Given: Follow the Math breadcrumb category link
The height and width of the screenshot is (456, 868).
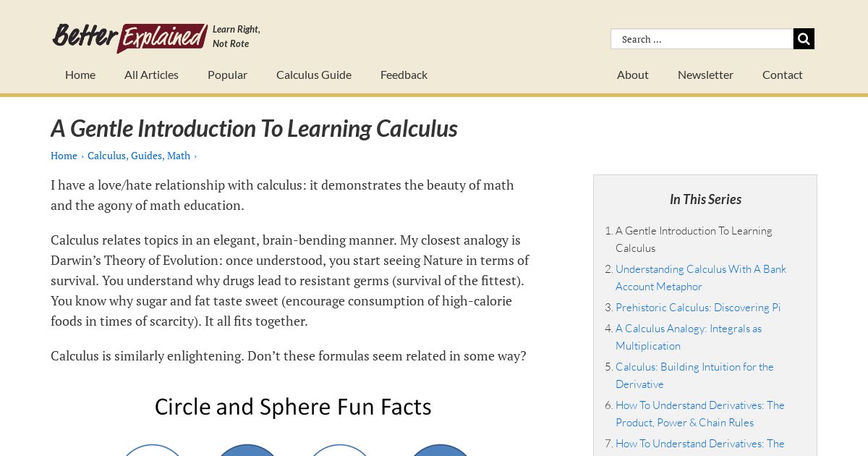Looking at the screenshot, I should pos(179,156).
